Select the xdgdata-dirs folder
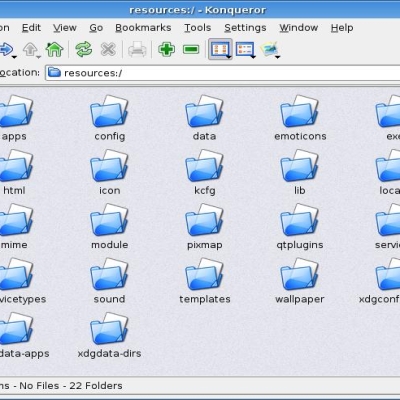Screen dimensions: 400x400 [109, 336]
